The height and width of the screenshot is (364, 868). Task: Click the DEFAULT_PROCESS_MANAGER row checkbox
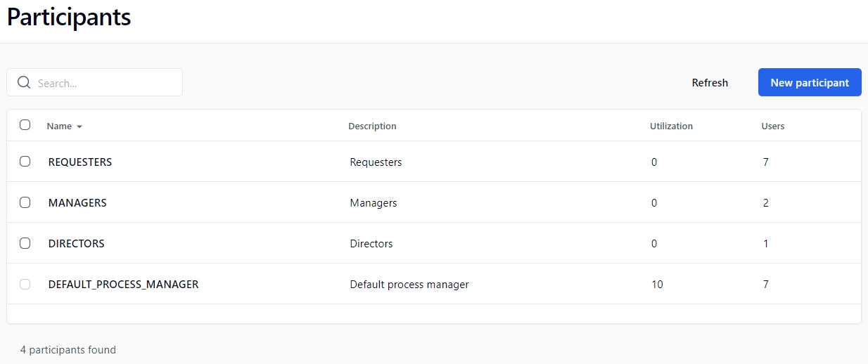pos(25,284)
